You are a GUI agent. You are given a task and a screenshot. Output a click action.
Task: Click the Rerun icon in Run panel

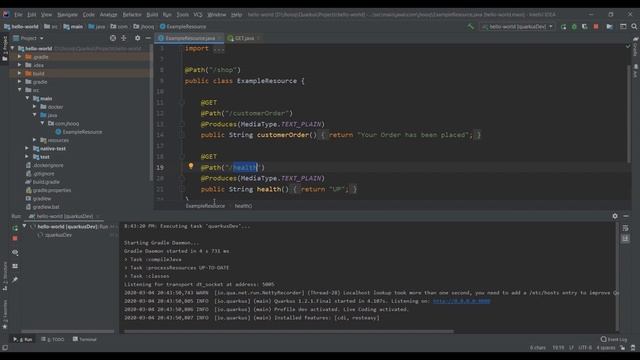click(x=15, y=228)
